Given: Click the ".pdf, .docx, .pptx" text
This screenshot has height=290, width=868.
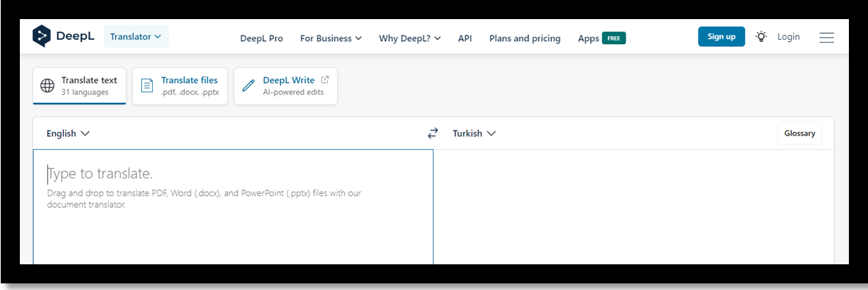Looking at the screenshot, I should [x=190, y=93].
